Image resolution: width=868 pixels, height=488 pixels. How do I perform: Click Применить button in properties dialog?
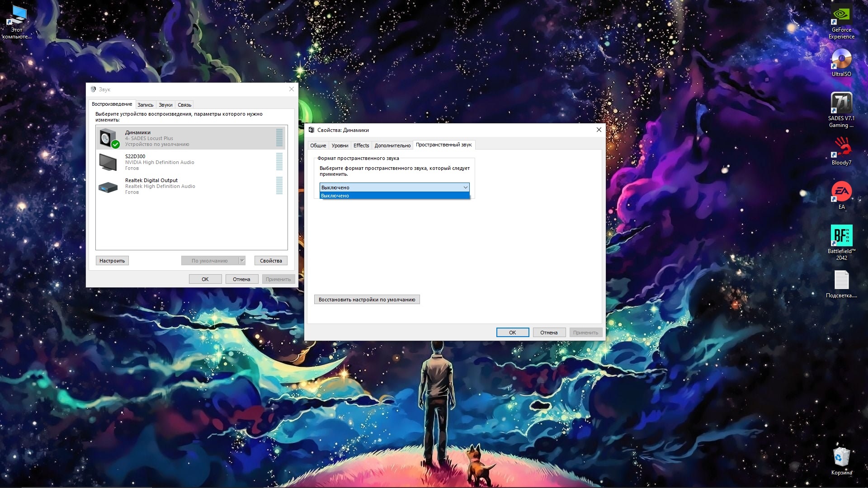pos(585,333)
